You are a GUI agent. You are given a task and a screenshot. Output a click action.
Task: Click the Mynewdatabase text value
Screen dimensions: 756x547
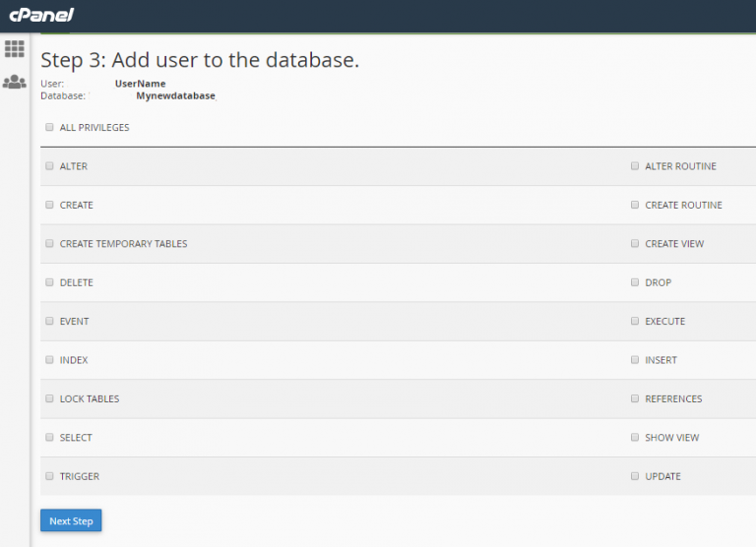175,95
